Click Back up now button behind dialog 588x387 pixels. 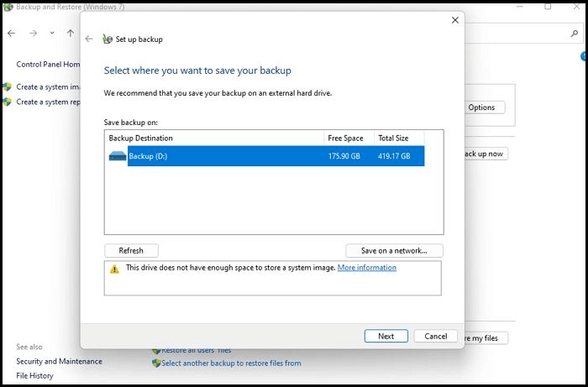486,154
